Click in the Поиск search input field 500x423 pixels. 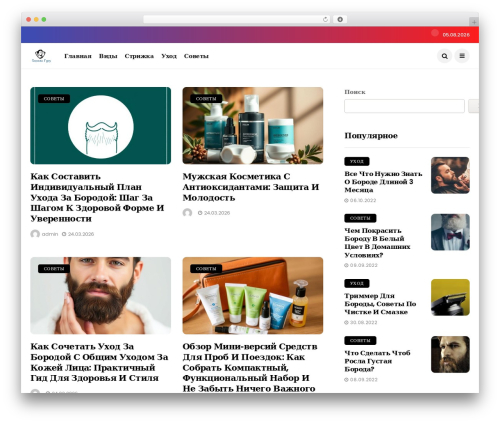tap(404, 106)
